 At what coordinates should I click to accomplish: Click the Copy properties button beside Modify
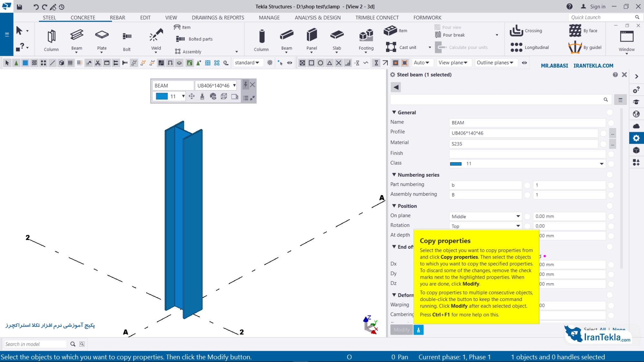tap(419, 330)
